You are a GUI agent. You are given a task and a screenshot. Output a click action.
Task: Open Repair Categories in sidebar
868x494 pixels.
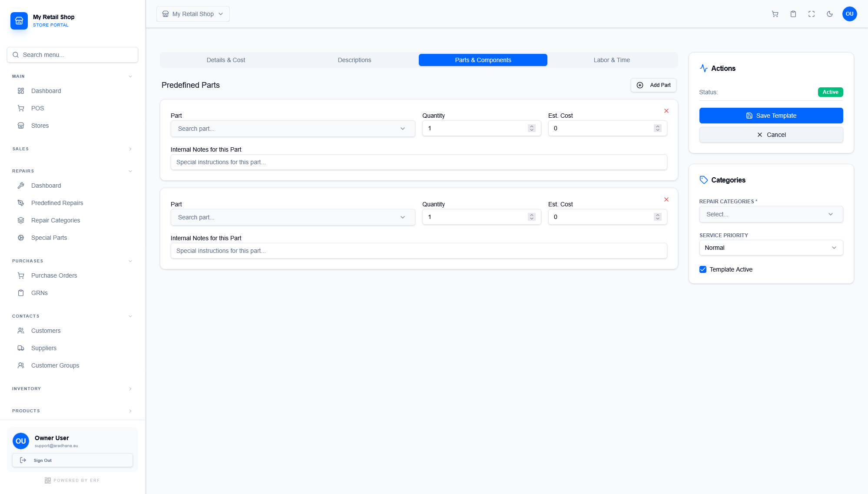73,220
